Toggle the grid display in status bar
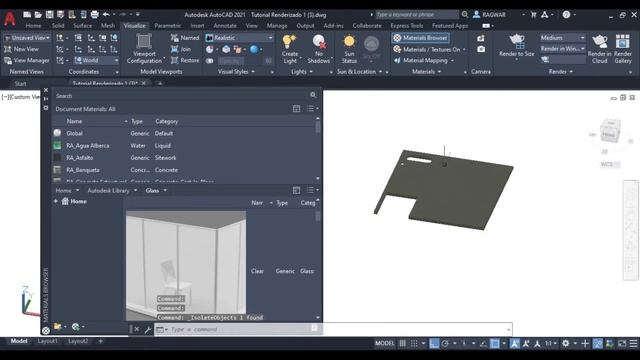This screenshot has height=360, width=640. click(x=402, y=344)
